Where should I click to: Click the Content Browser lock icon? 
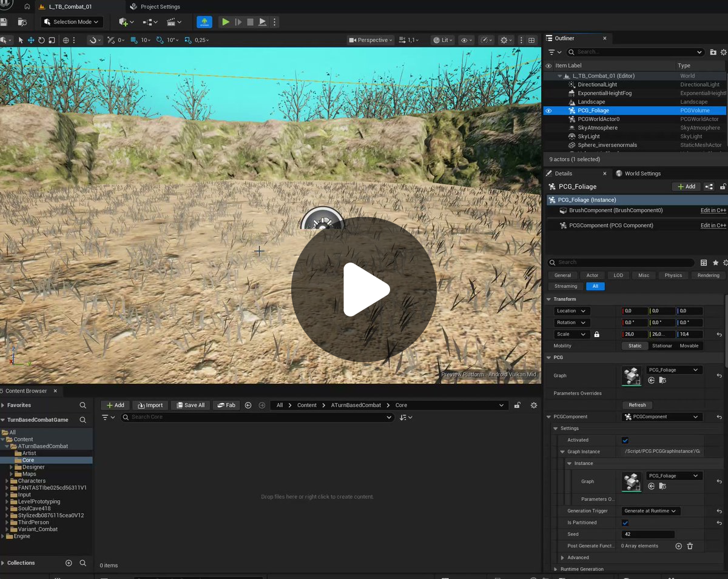click(x=517, y=405)
